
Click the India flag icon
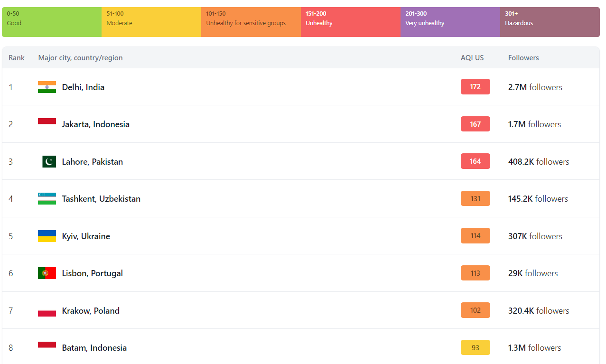47,87
